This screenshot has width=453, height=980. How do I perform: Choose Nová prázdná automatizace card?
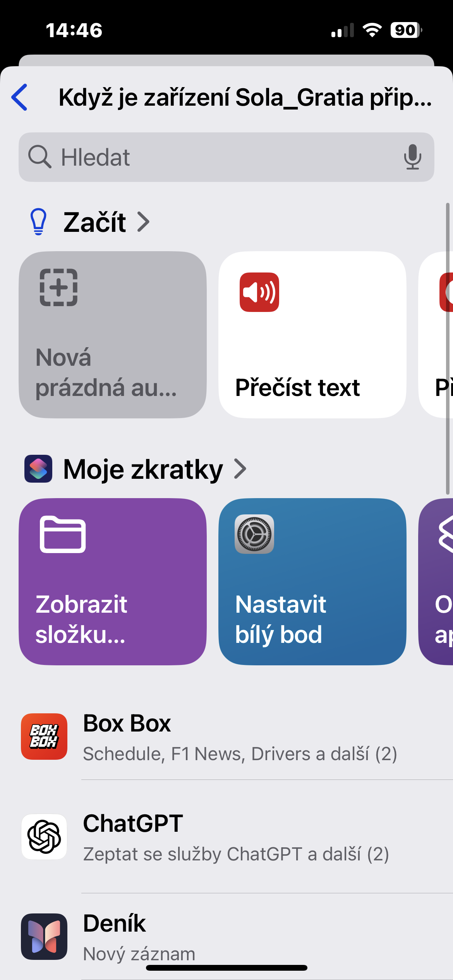[113, 335]
